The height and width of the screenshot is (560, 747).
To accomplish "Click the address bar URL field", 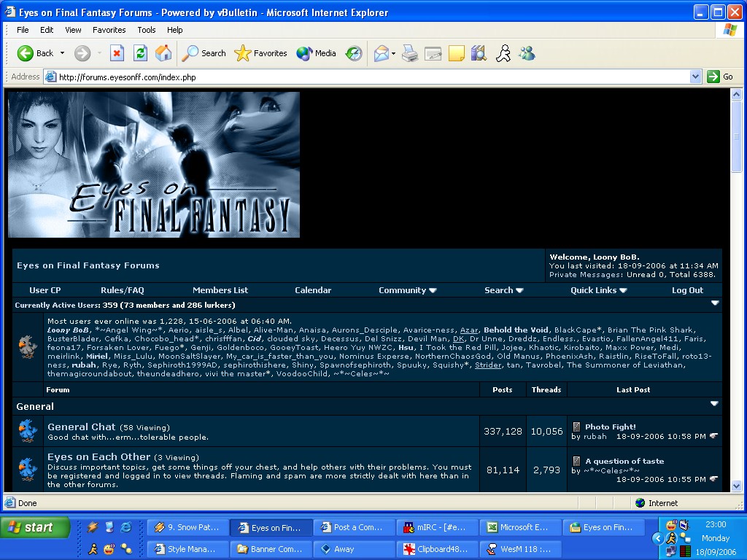I will (367, 77).
